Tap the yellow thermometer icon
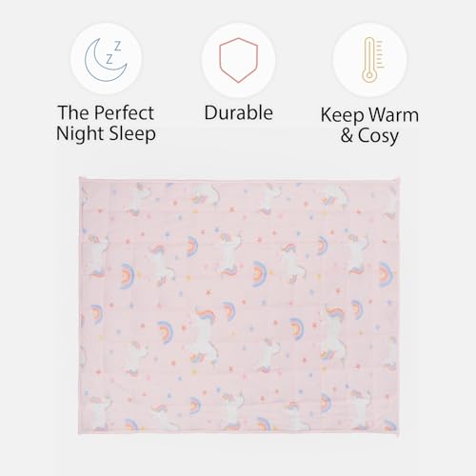Screen dimensions: 476x476 [373, 60]
